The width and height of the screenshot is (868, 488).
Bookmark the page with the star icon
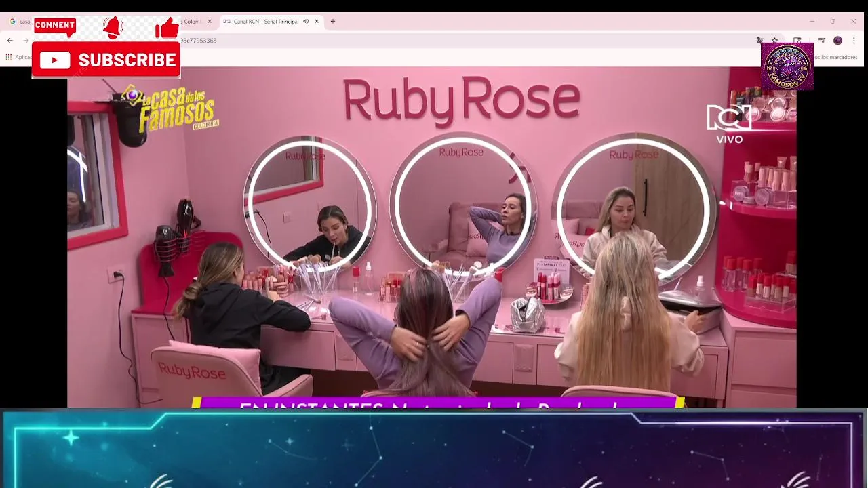point(775,41)
